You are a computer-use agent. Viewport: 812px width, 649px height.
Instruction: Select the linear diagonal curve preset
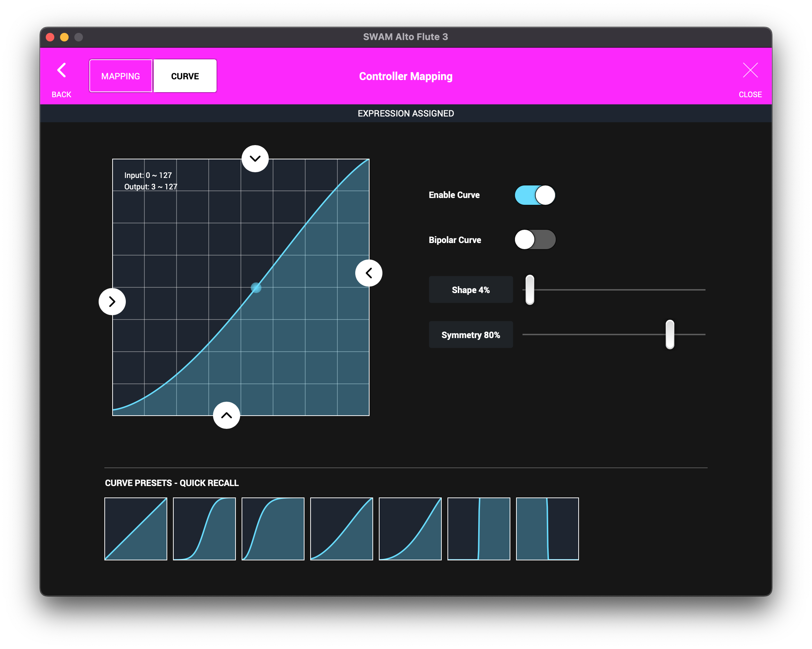135,529
